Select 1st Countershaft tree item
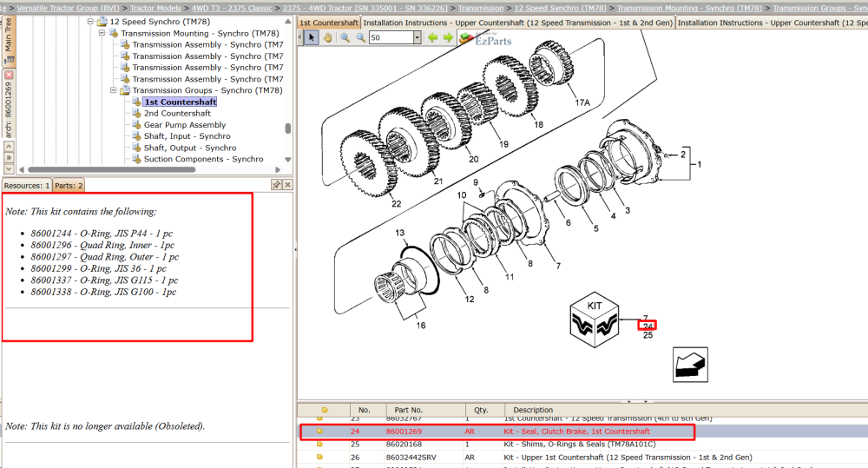Viewport: 868px width, 468px height. [x=180, y=102]
